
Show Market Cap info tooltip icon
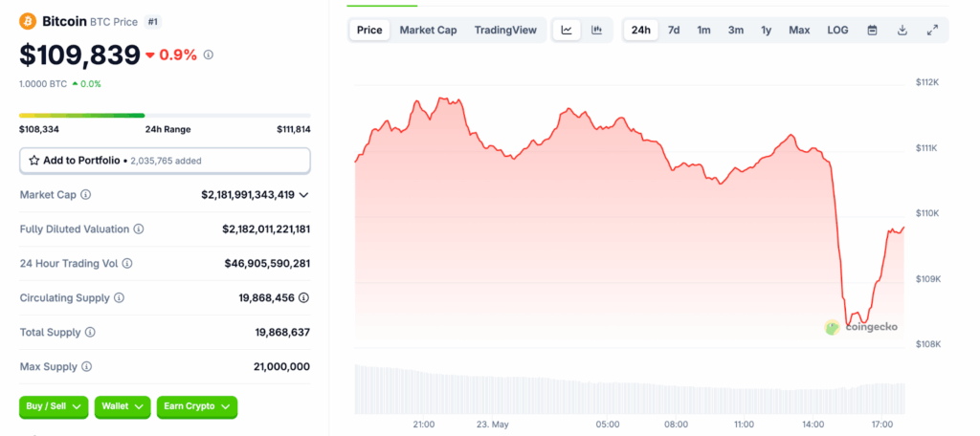coord(85,195)
